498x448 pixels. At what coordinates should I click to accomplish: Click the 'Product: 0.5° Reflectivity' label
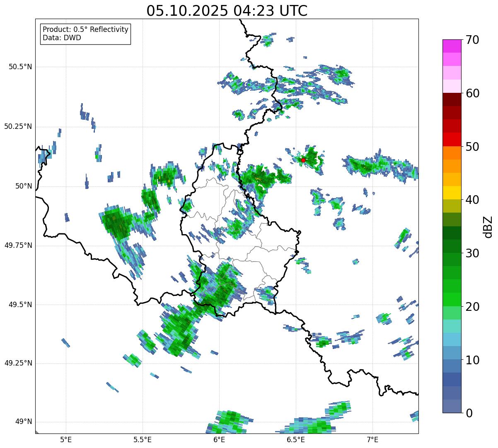click(85, 30)
